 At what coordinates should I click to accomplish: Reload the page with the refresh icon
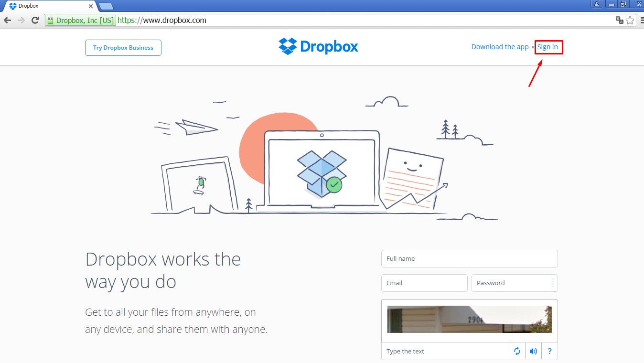35,20
